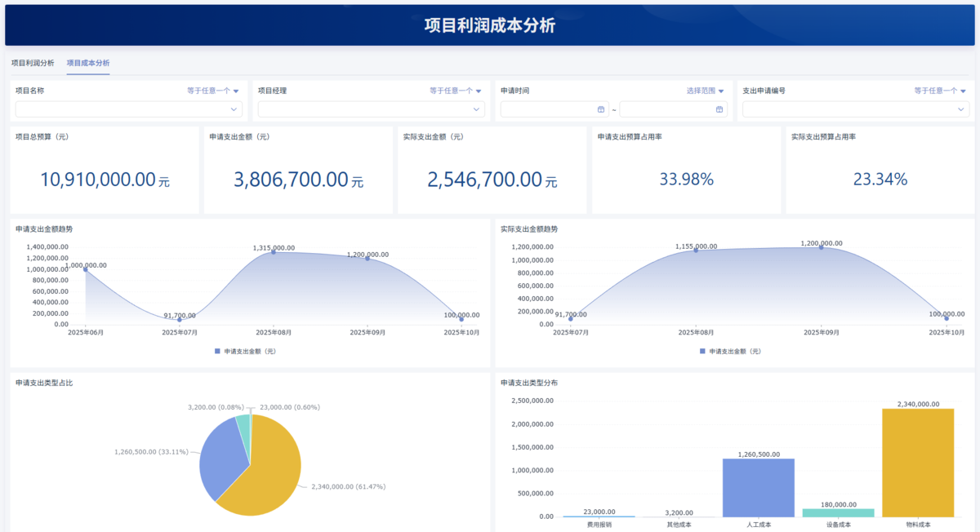Expand the 支出申请编号 dropdown field
The image size is (980, 532).
point(855,109)
